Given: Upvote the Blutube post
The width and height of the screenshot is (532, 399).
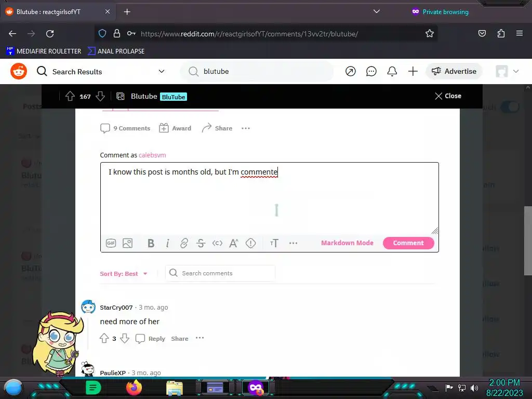Looking at the screenshot, I should pos(70,96).
